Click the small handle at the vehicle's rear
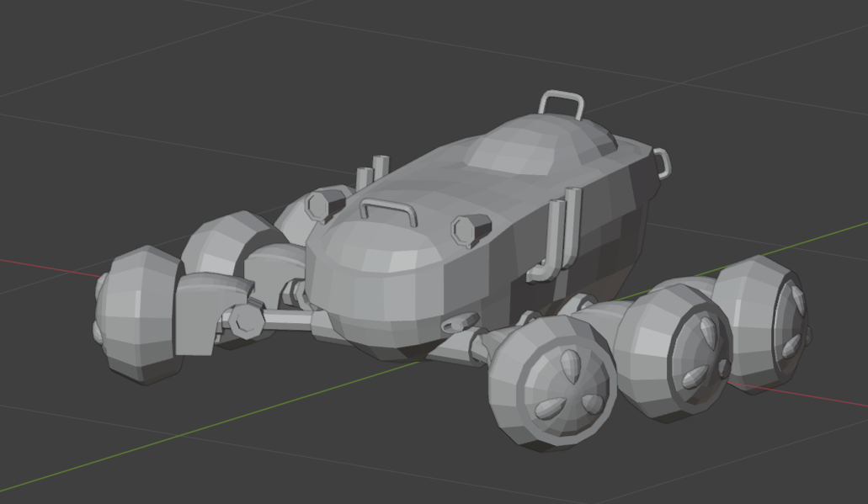 click(663, 162)
